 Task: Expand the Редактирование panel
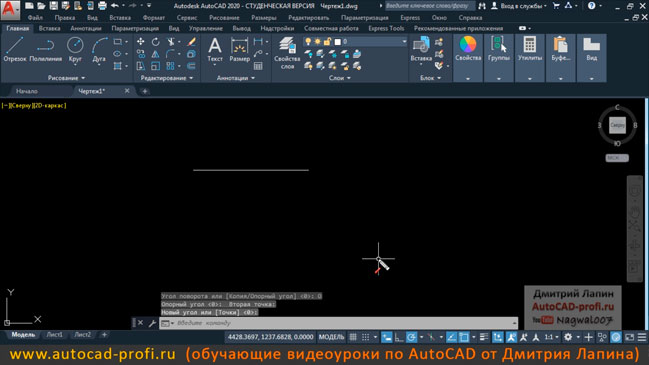167,78
